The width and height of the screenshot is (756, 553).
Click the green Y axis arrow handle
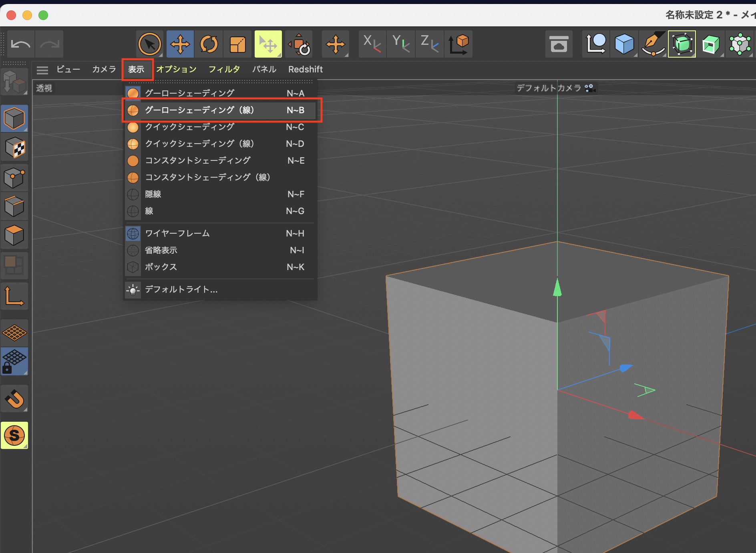pyautogui.click(x=557, y=288)
